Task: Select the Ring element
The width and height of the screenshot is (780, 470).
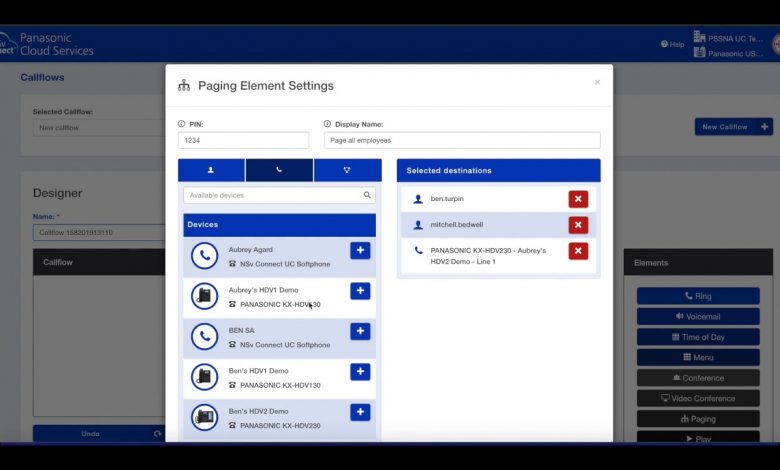Action: (698, 296)
